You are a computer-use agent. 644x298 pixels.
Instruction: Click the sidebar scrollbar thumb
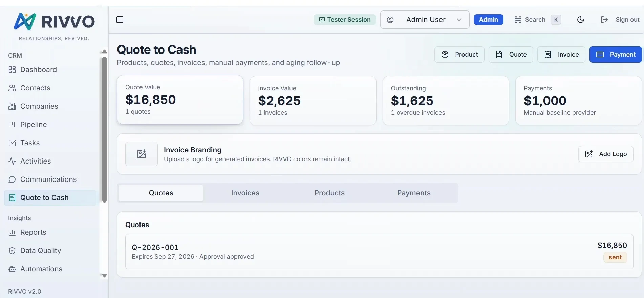104,130
